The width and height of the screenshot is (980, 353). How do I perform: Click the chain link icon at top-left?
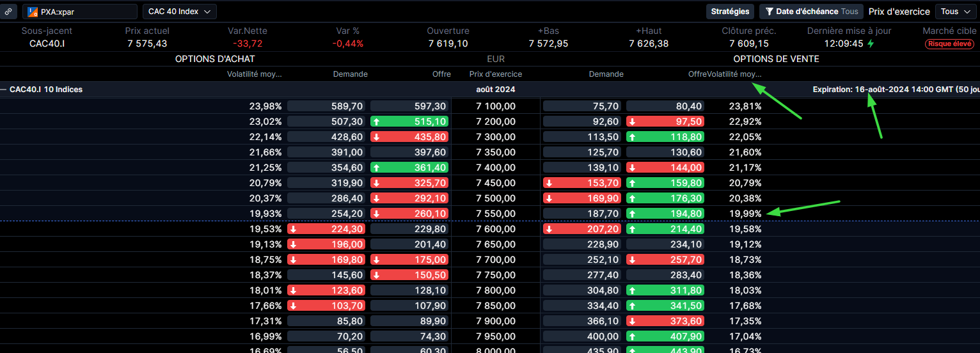point(7,12)
